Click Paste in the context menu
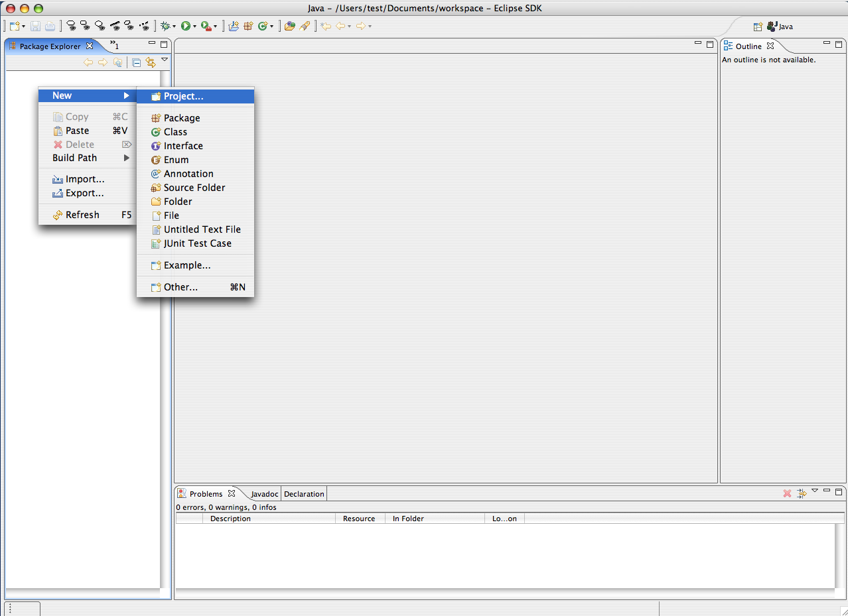 tap(87, 131)
